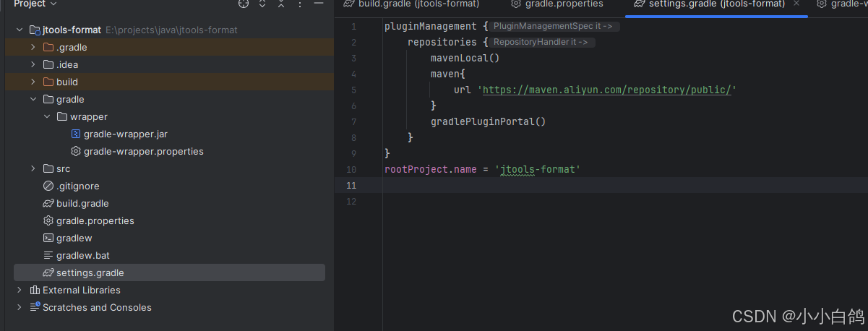
Task: Click Select Opened File target icon
Action: click(244, 4)
